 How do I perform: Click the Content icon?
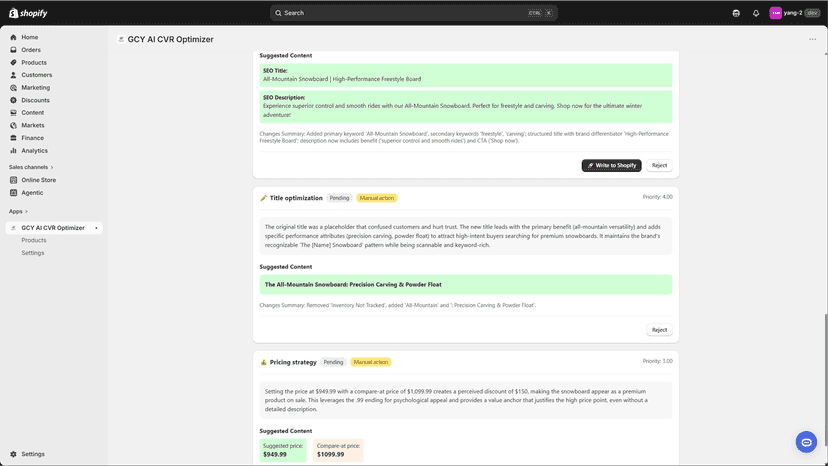tap(13, 113)
